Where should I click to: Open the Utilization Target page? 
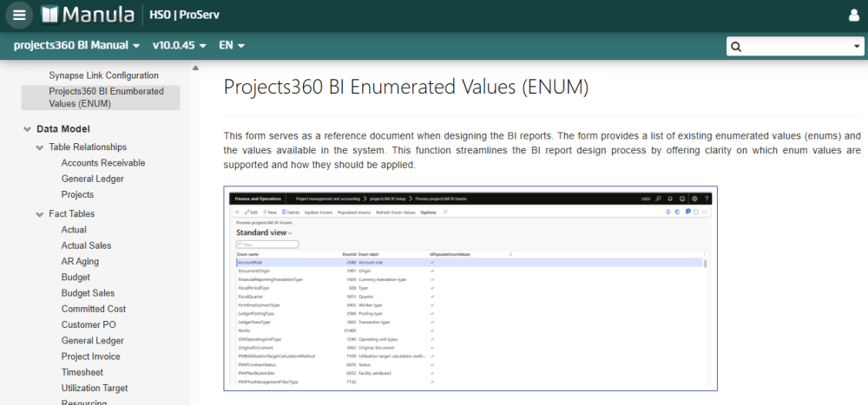[95, 389]
